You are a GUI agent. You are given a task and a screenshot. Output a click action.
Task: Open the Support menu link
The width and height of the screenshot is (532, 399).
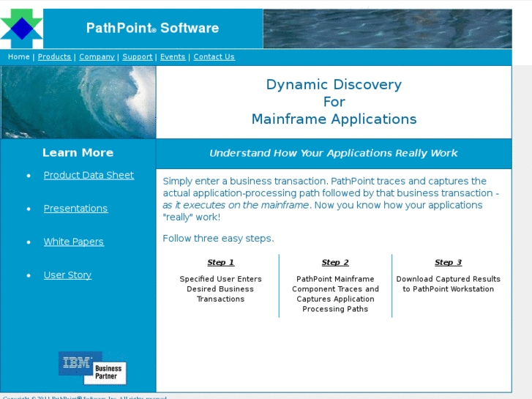pyautogui.click(x=138, y=56)
